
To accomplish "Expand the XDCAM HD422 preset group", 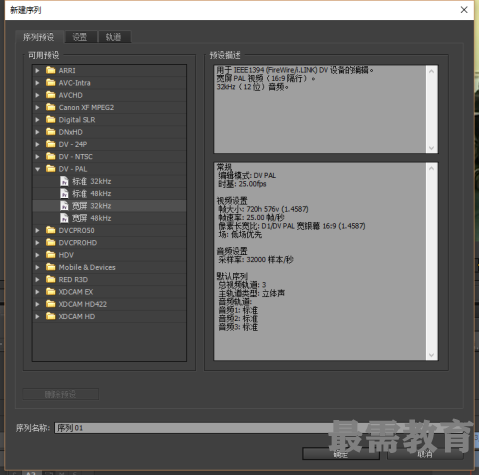I will click(37, 304).
